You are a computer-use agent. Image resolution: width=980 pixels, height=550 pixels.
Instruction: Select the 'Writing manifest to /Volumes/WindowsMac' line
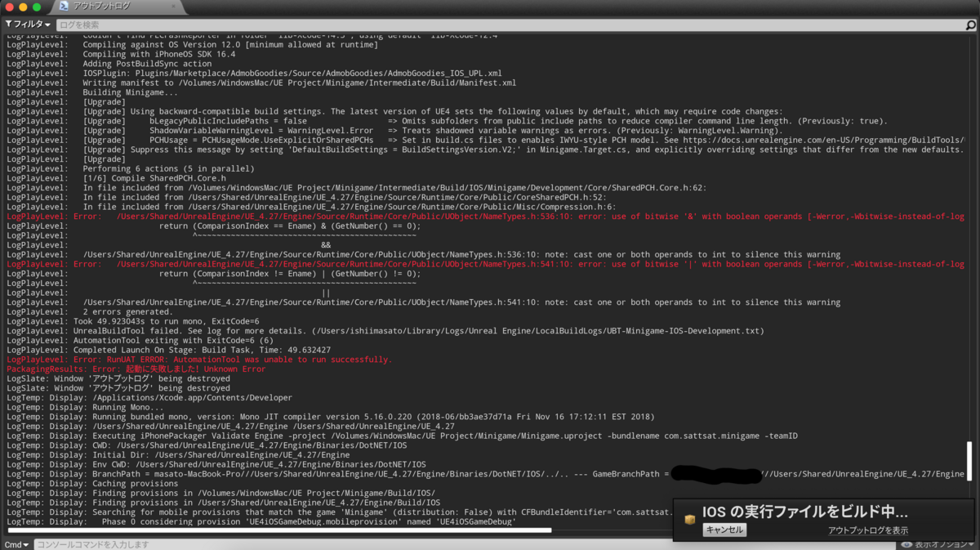pos(261,83)
